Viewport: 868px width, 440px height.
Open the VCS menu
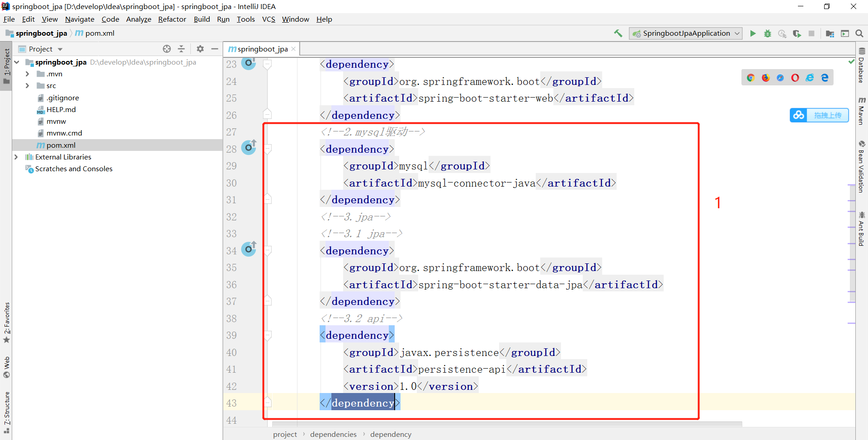pos(269,19)
